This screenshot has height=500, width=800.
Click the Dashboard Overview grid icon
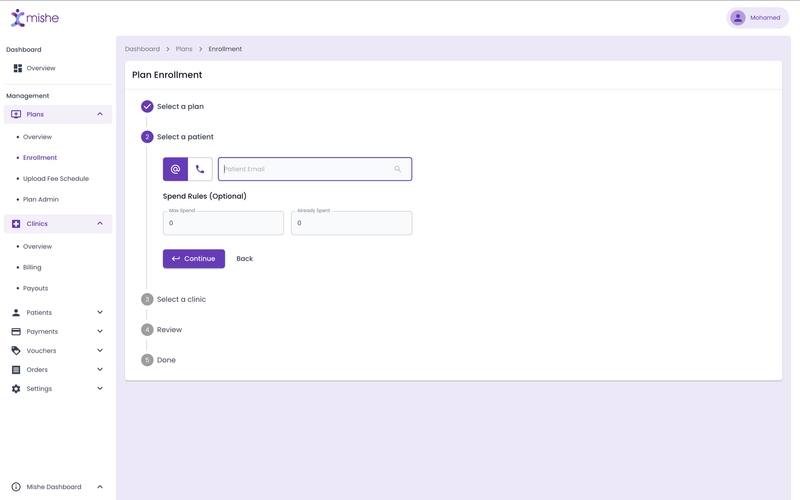[x=17, y=68]
